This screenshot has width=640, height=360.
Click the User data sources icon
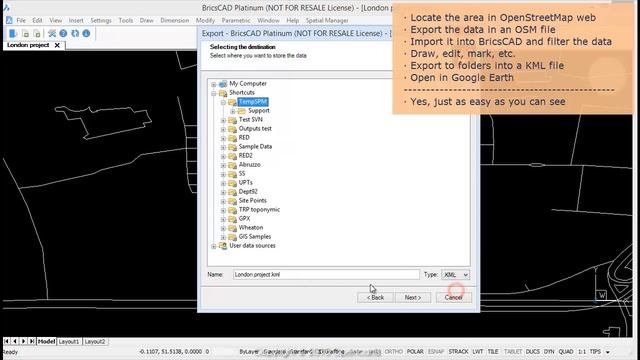coord(223,246)
